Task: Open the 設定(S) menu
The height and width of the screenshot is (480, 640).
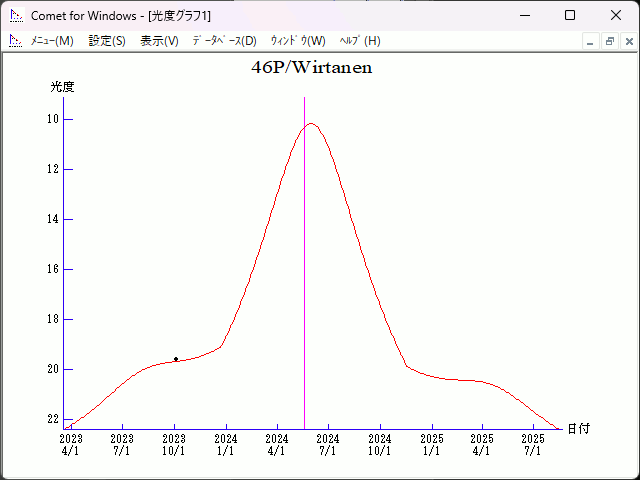Action: pos(107,41)
